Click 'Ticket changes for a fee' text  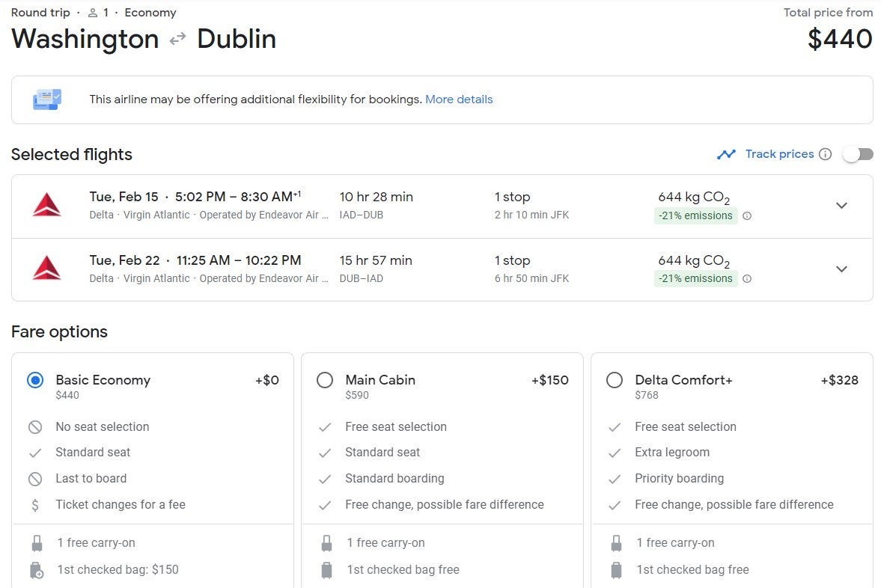(121, 505)
